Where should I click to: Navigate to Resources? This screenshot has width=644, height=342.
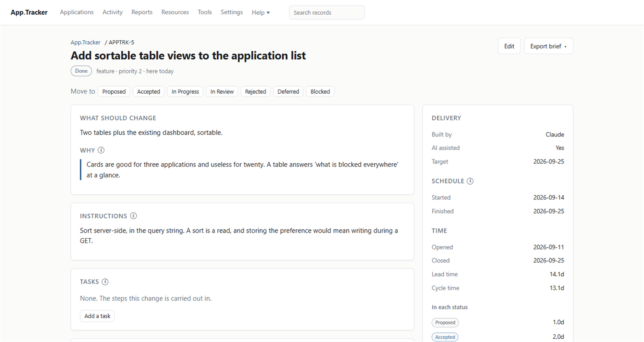pyautogui.click(x=175, y=12)
